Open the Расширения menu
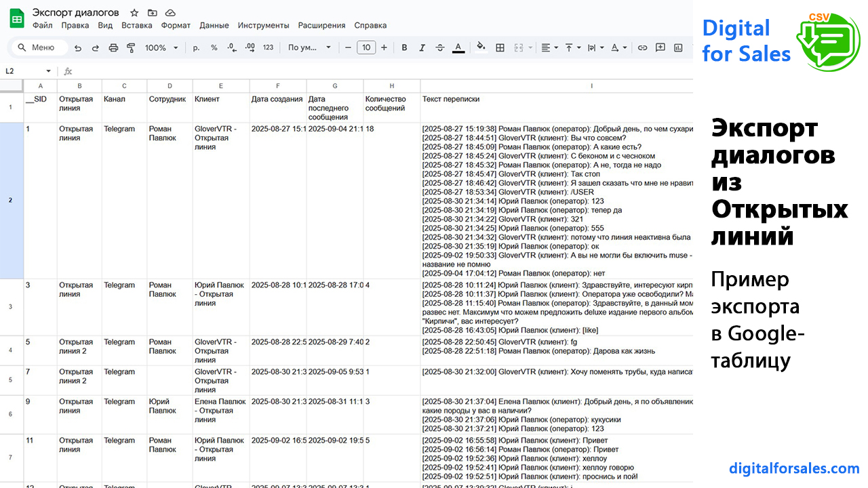The image size is (868, 488). pos(321,26)
